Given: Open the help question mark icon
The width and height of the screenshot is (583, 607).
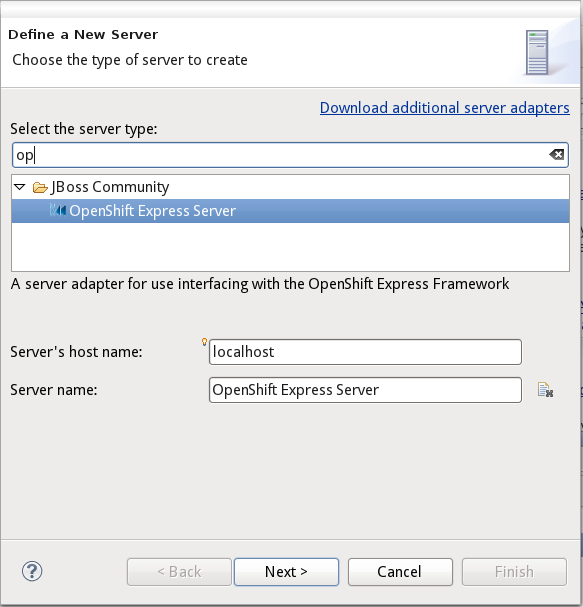Looking at the screenshot, I should [32, 571].
